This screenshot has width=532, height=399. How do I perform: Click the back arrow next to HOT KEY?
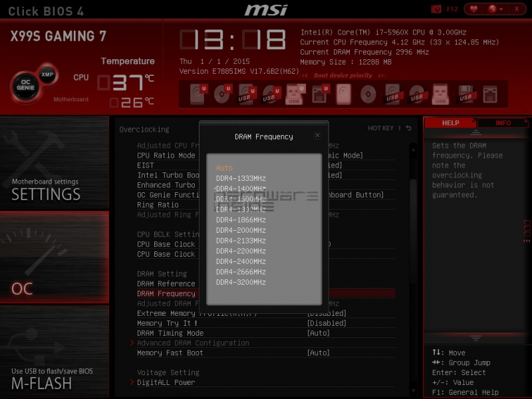tap(408, 128)
